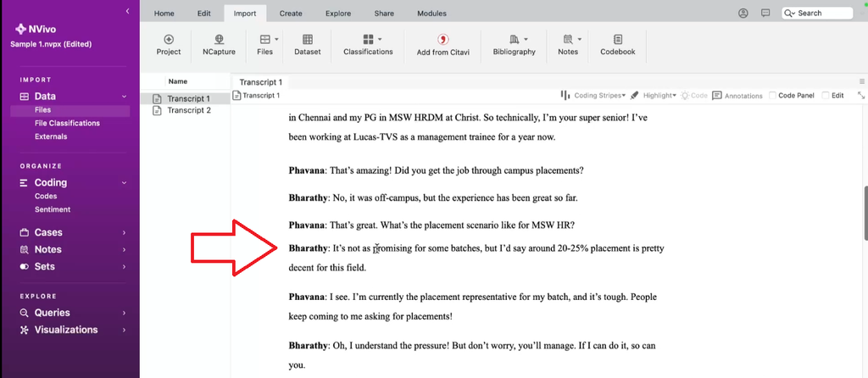This screenshot has height=378, width=868.
Task: Open the Classifications dropdown arrow
Action: (x=381, y=39)
